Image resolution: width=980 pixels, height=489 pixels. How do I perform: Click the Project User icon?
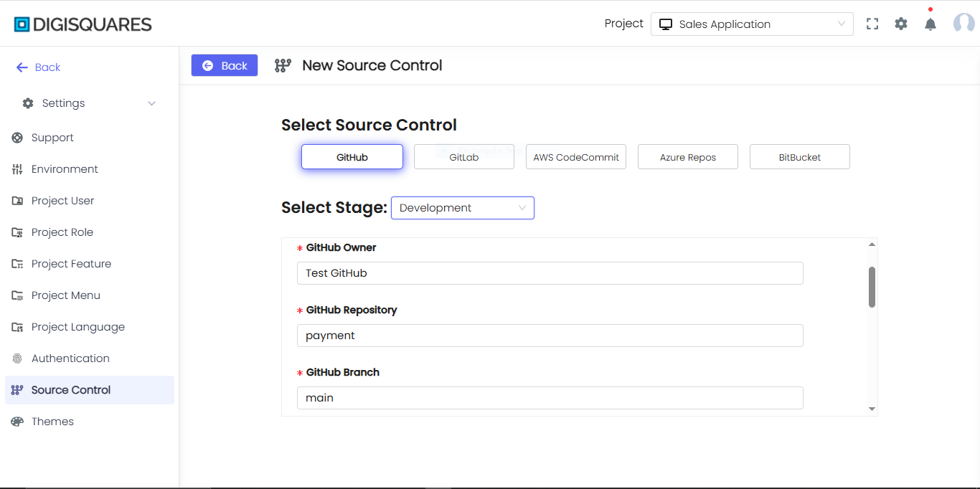[17, 201]
